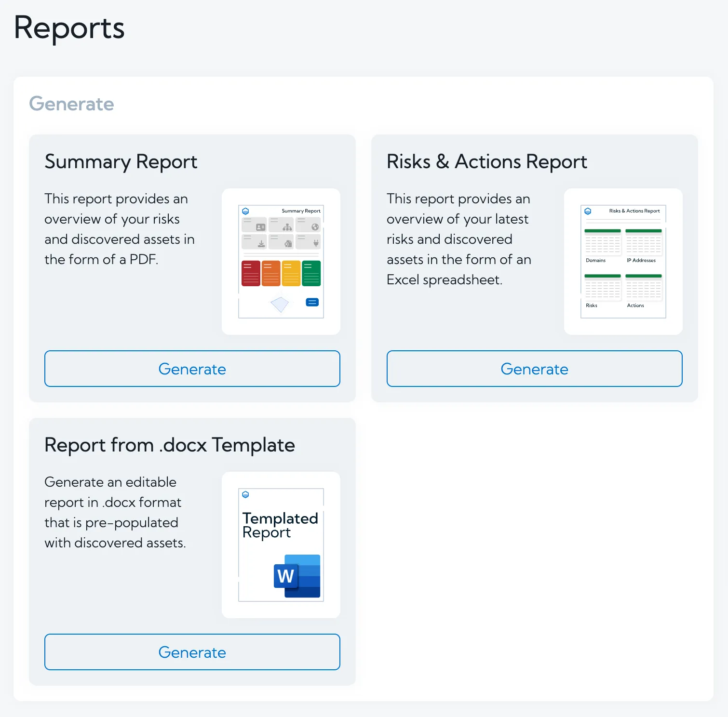The image size is (728, 717).
Task: Generate the Summary Report PDF
Action: click(192, 369)
